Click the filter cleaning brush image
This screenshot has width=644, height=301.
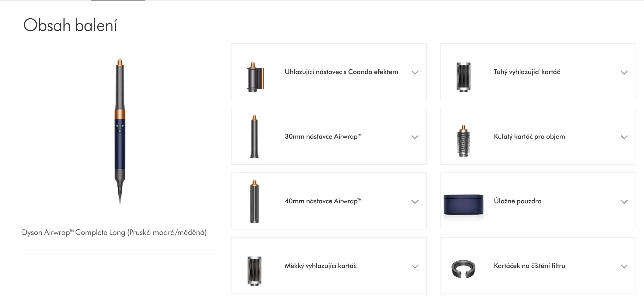[x=463, y=269]
